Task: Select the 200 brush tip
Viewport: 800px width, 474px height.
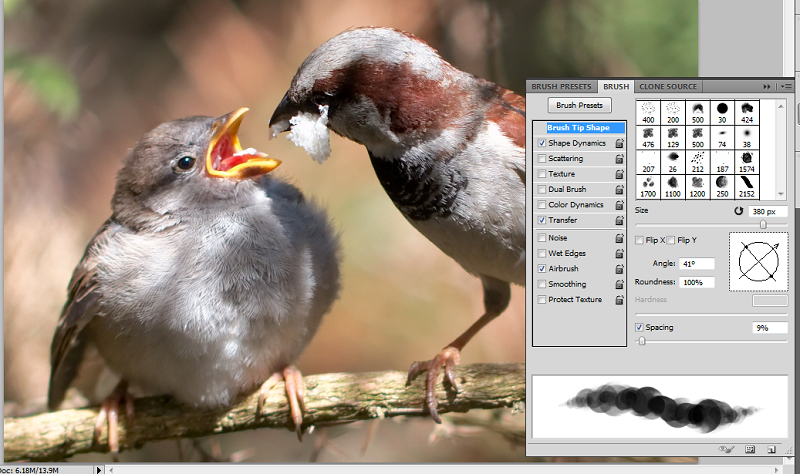Action: (673, 113)
